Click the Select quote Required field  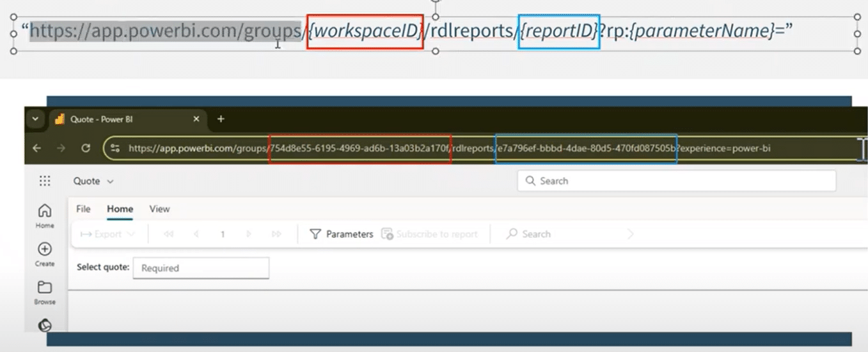coord(200,268)
